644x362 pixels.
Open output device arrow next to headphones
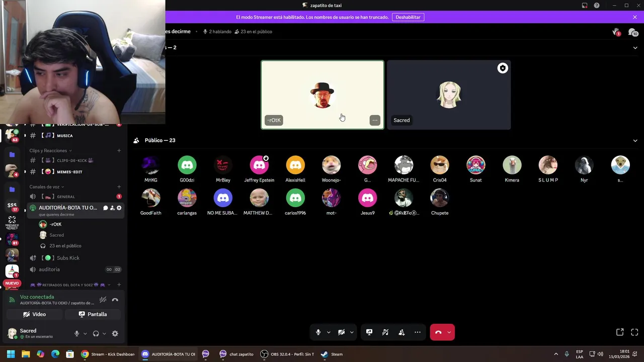(104, 333)
